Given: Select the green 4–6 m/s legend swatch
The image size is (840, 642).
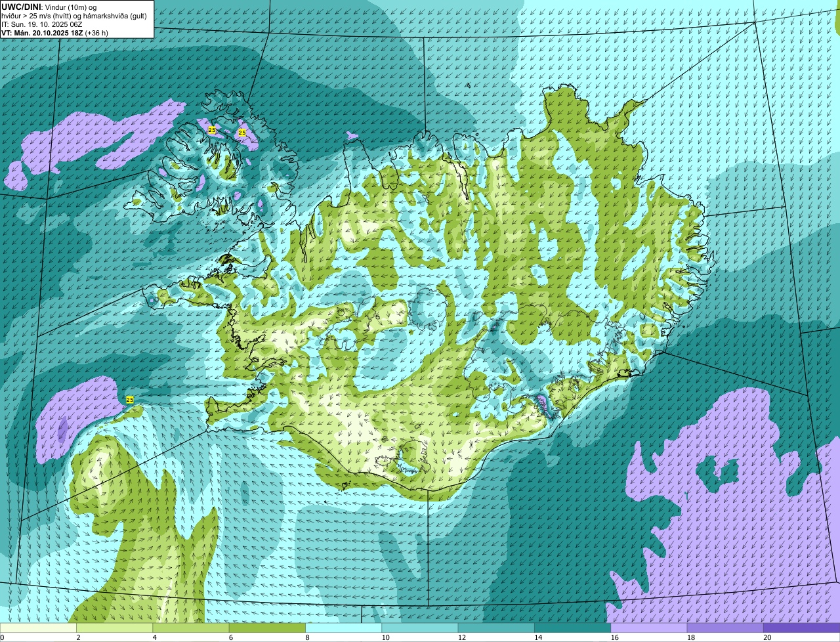Looking at the screenshot, I should click(191, 628).
